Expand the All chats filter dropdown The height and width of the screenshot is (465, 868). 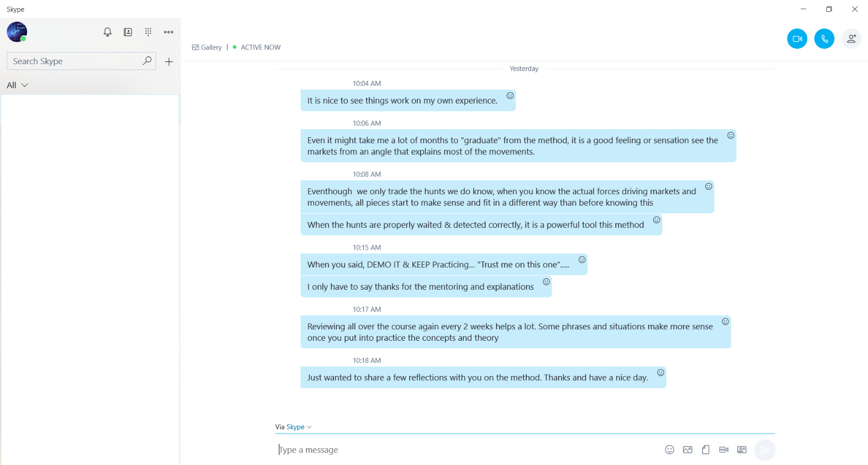(x=17, y=85)
